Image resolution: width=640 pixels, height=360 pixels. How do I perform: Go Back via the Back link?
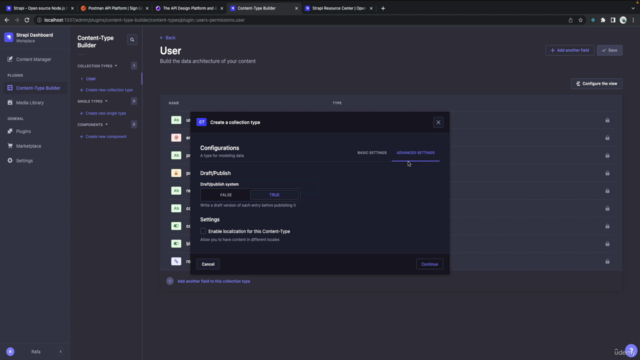pyautogui.click(x=167, y=38)
